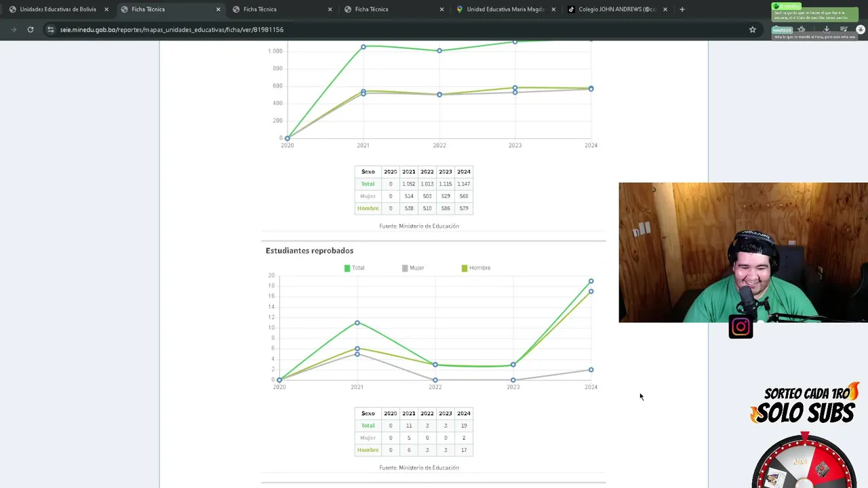This screenshot has width=868, height=488.
Task: Click green Total swatch in Estudiantes reprobados legend
Action: click(x=347, y=268)
